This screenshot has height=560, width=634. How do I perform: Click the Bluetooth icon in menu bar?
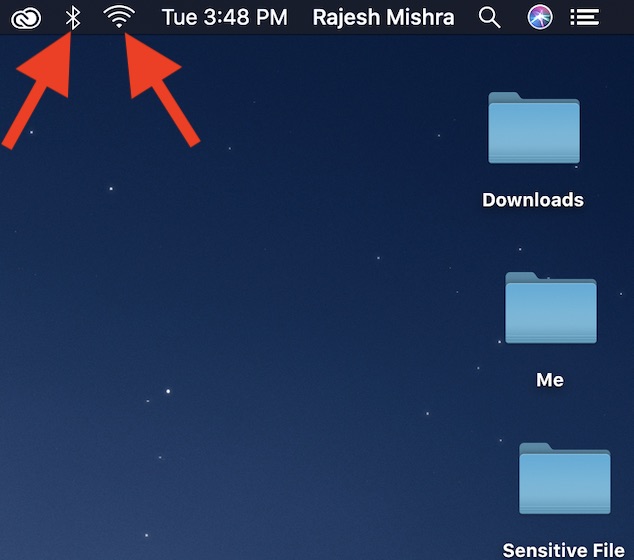[x=73, y=17]
